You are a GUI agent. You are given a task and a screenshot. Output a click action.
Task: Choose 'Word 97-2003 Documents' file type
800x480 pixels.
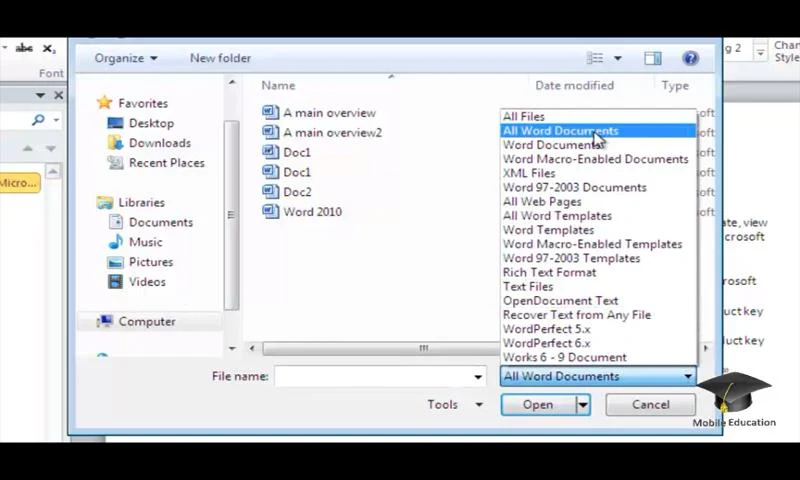click(598, 188)
